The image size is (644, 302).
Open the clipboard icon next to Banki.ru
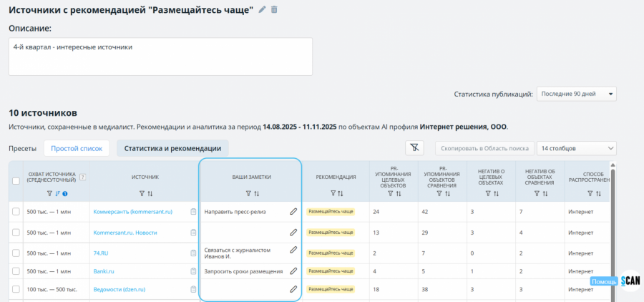click(x=193, y=271)
